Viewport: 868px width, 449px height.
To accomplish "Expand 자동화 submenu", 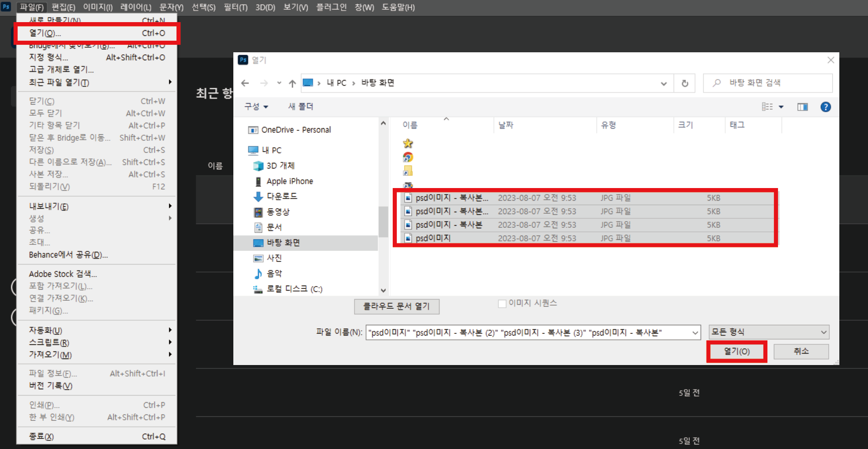I will (97, 330).
